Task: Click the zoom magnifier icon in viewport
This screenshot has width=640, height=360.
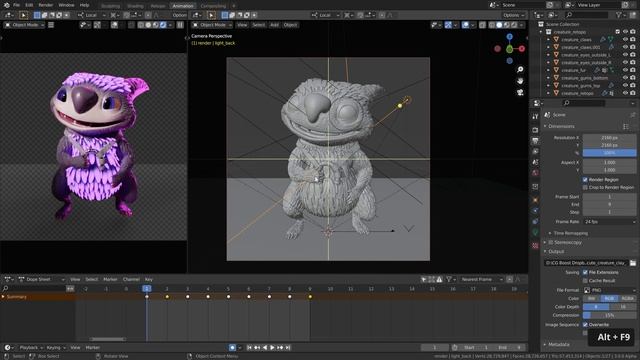Action: (520, 70)
